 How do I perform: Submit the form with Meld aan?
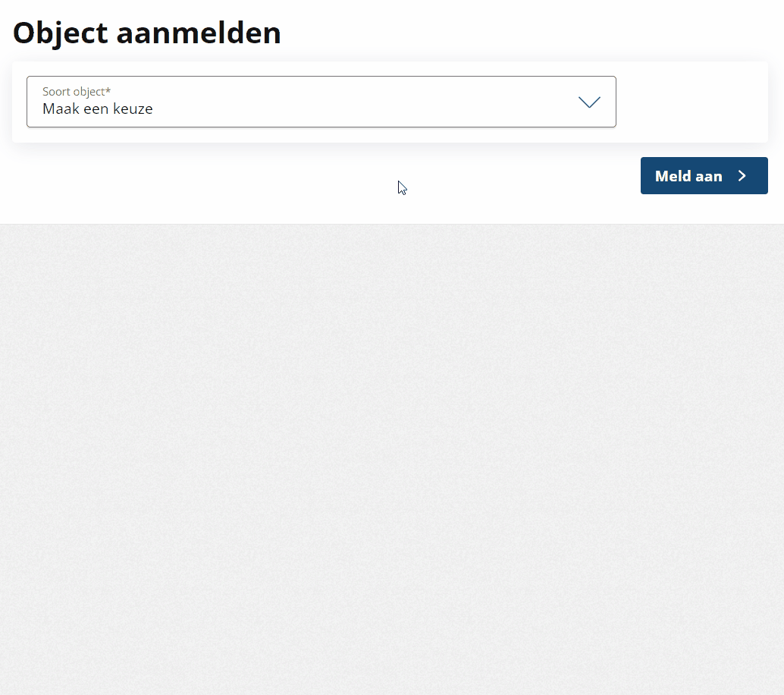point(704,175)
